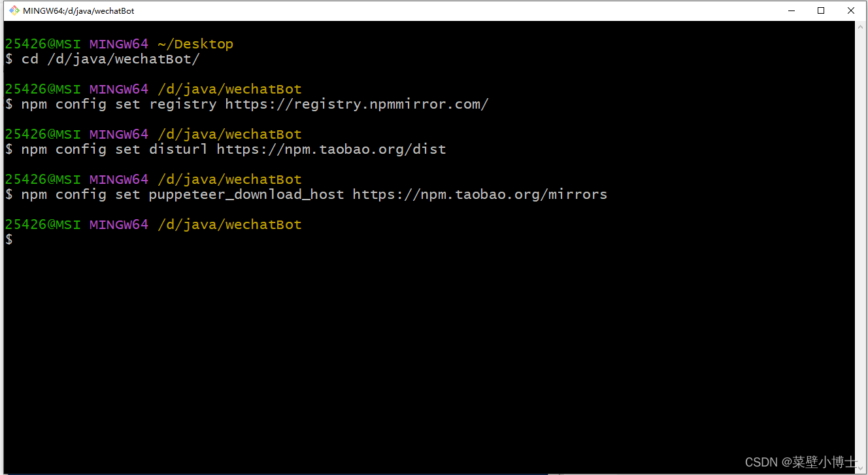Click the scrollbar down arrow
Viewport: 868px width, 475px height.
pyautogui.click(x=860, y=467)
